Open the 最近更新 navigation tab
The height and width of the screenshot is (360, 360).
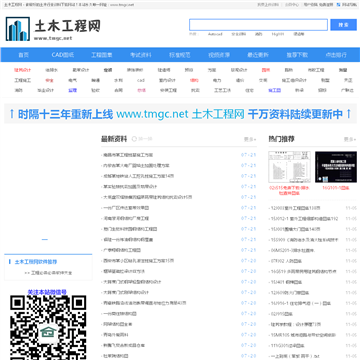[258, 55]
